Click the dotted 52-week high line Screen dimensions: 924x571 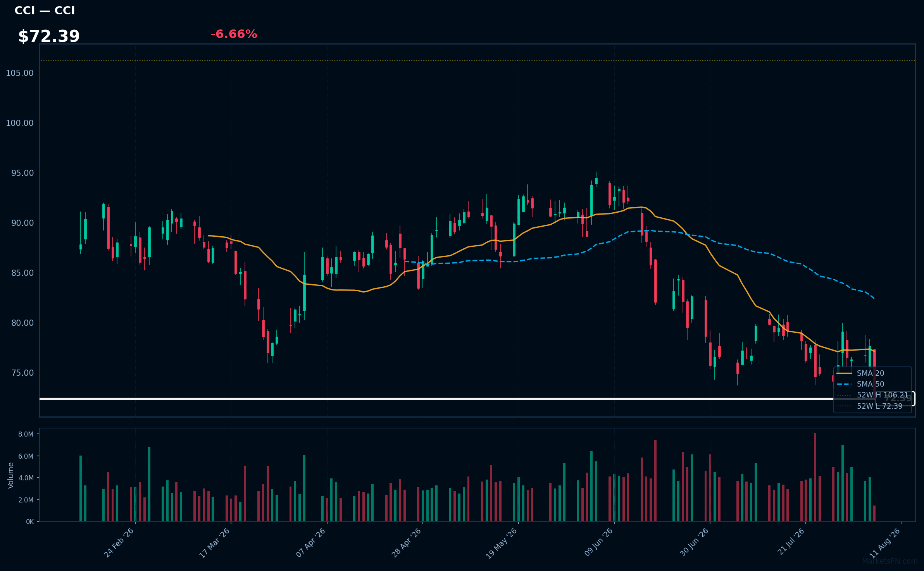478,60
